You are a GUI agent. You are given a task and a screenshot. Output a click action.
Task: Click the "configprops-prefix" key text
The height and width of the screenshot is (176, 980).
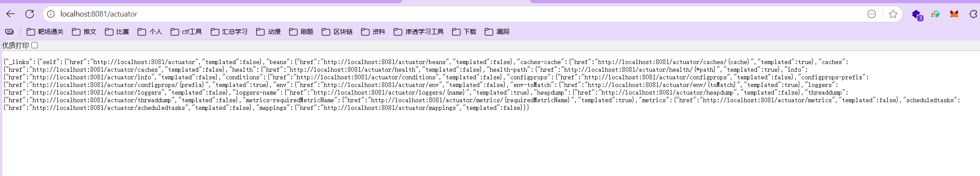(x=831, y=77)
